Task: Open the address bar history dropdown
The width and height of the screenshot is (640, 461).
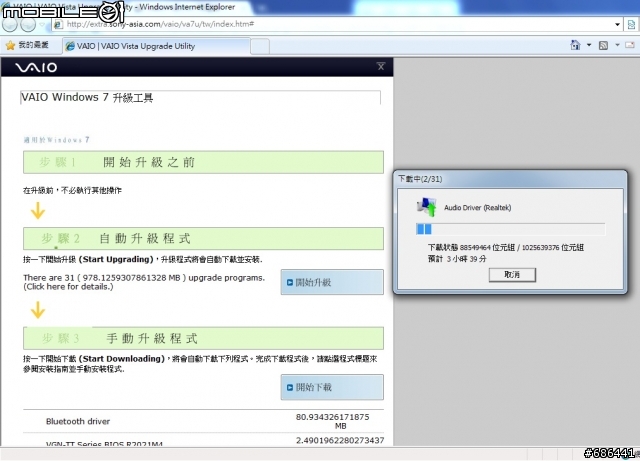Action: 617,24
